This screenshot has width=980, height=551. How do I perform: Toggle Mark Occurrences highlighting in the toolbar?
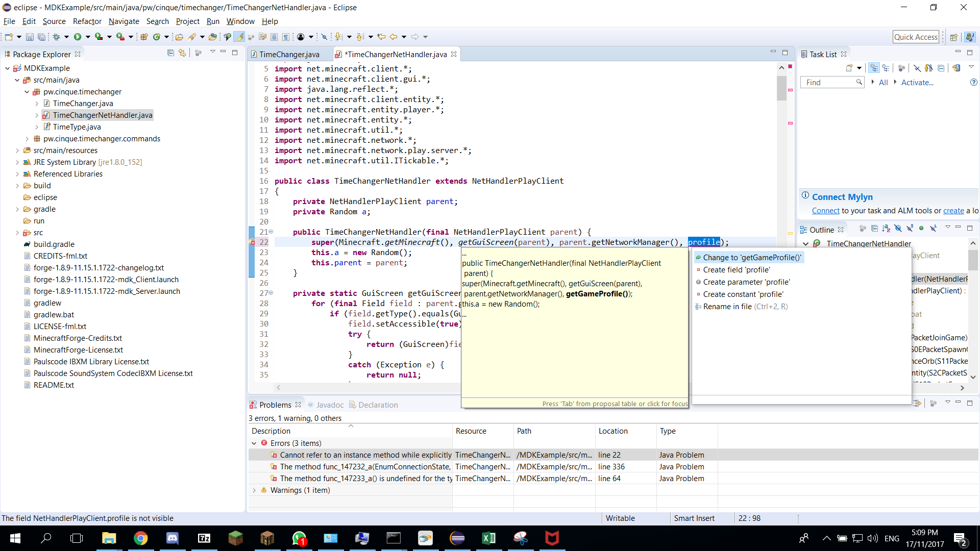pyautogui.click(x=240, y=36)
